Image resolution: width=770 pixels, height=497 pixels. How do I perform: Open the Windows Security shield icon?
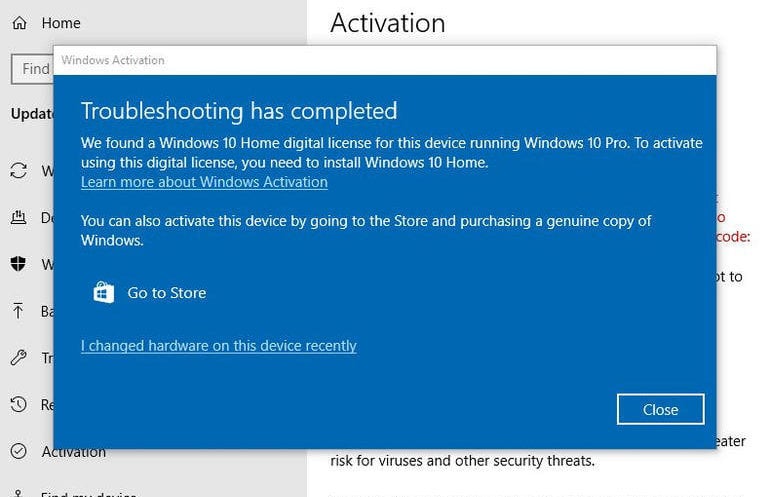pos(18,264)
